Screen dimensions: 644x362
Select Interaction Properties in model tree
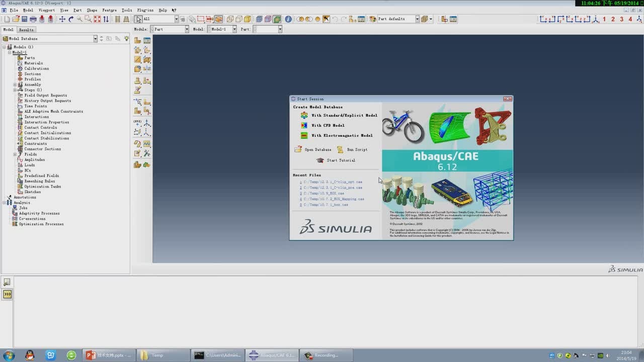coord(46,122)
